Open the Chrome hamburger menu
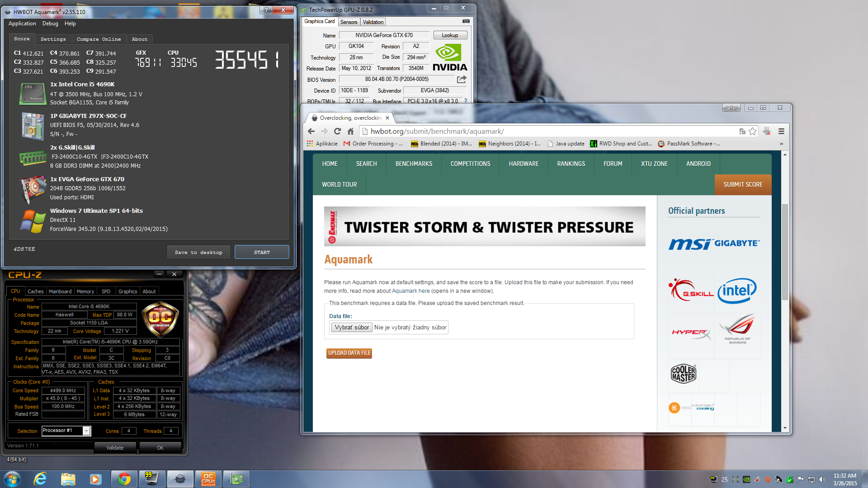868x488 pixels. 781,131
